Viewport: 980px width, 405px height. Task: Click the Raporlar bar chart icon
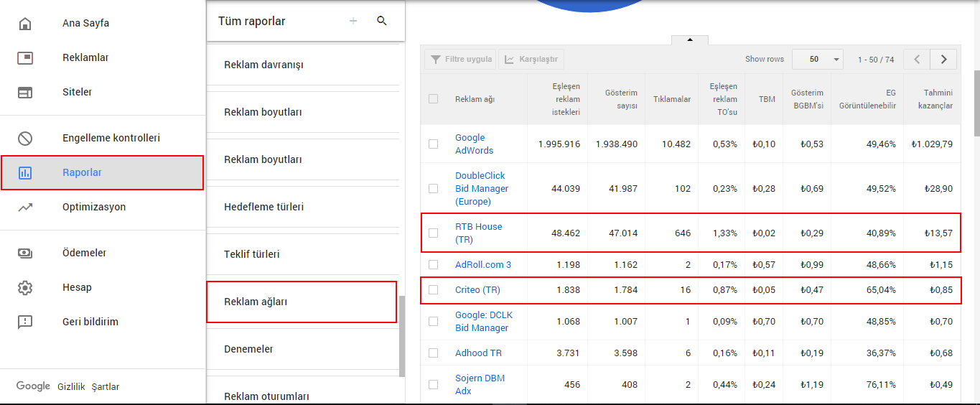click(x=25, y=172)
